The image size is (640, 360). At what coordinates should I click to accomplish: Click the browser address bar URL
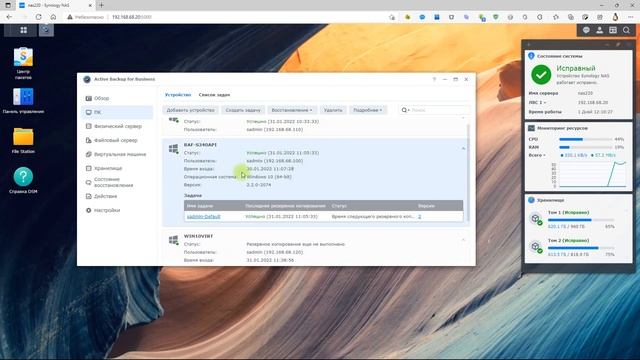pyautogui.click(x=131, y=17)
